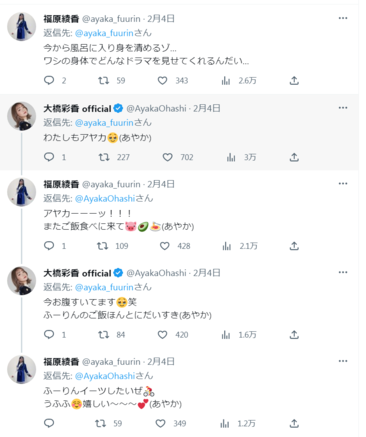Open 福原綾香 avatar on the first tweet
This screenshot has height=437, width=366.
[x=22, y=27]
